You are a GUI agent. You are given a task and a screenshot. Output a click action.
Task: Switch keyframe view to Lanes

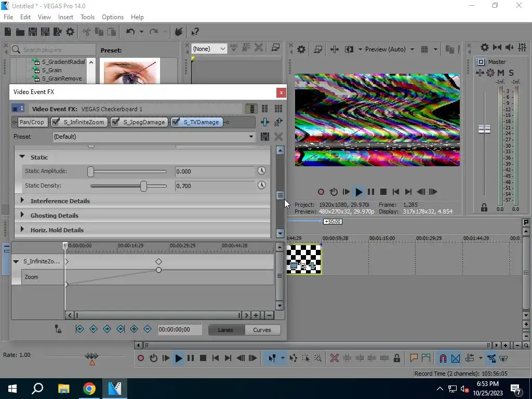click(225, 330)
